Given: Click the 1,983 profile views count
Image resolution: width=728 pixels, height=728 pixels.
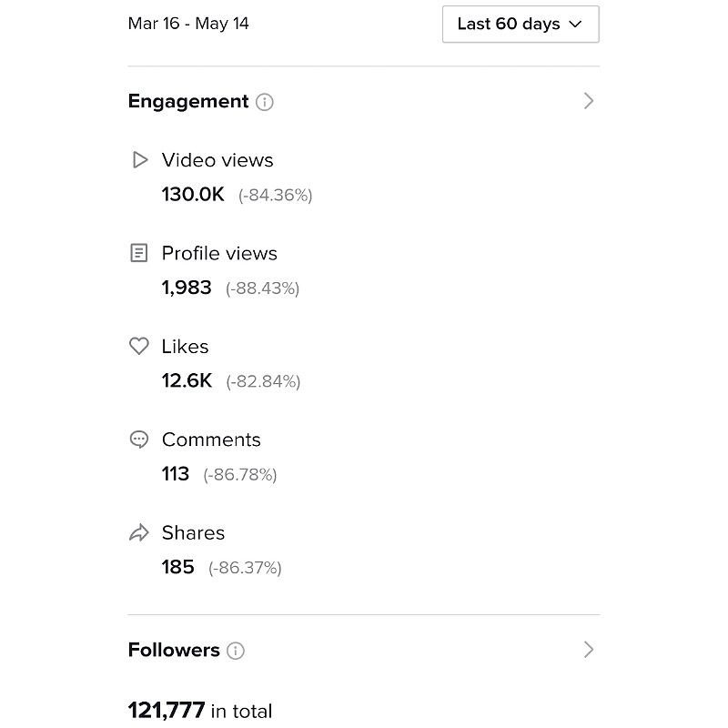Looking at the screenshot, I should point(187,288).
